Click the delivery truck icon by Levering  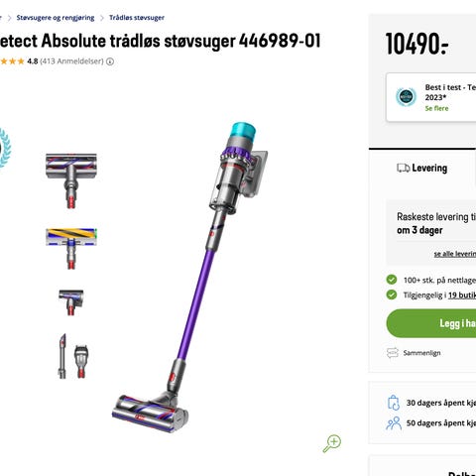403,168
